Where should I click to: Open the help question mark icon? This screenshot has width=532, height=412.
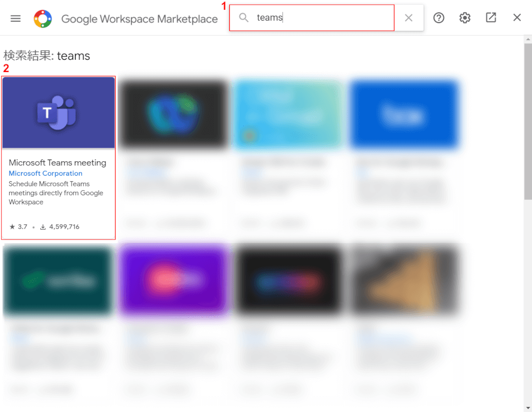[x=439, y=18]
